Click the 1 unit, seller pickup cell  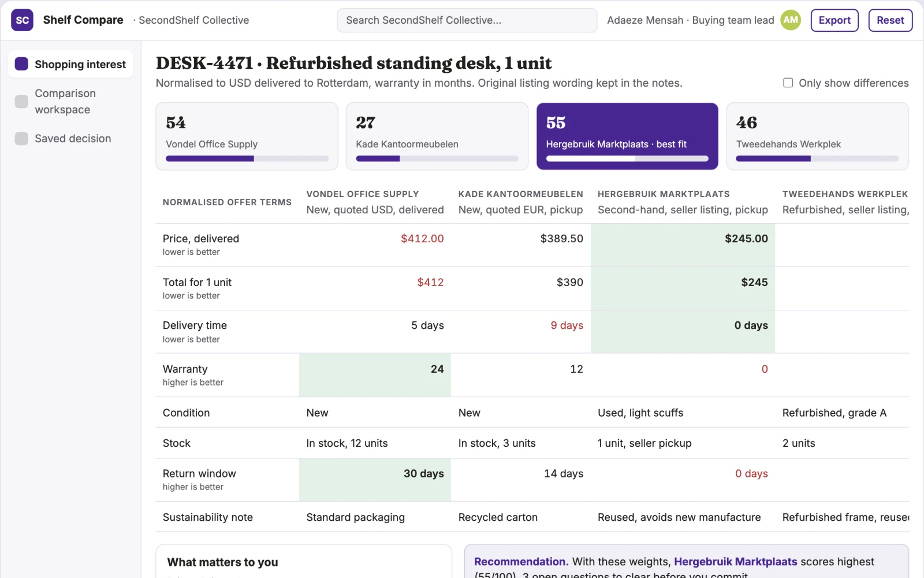click(683, 443)
